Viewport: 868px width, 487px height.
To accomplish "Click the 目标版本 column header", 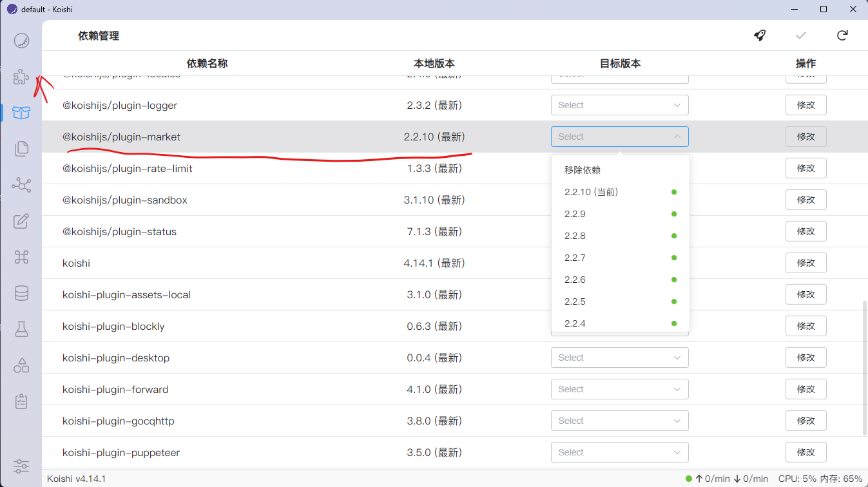I will pyautogui.click(x=620, y=64).
